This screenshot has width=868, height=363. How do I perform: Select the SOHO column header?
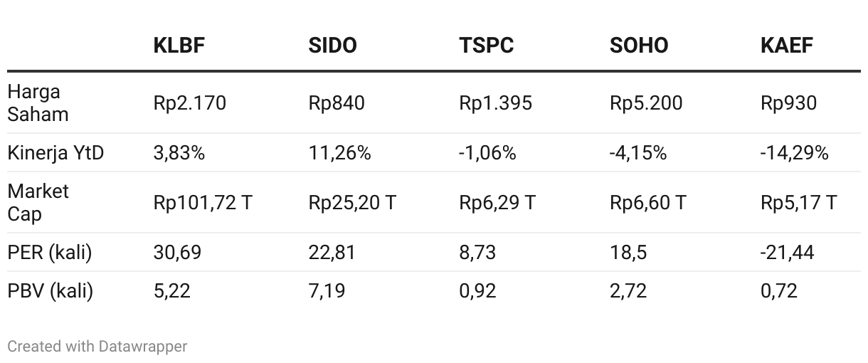pos(639,46)
